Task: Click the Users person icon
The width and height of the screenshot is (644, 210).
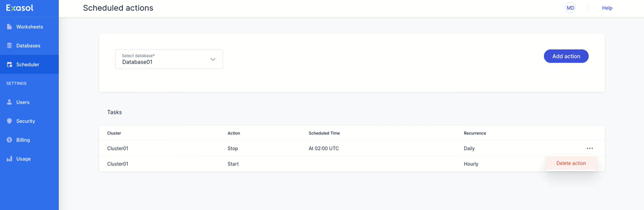Action: pos(9,102)
